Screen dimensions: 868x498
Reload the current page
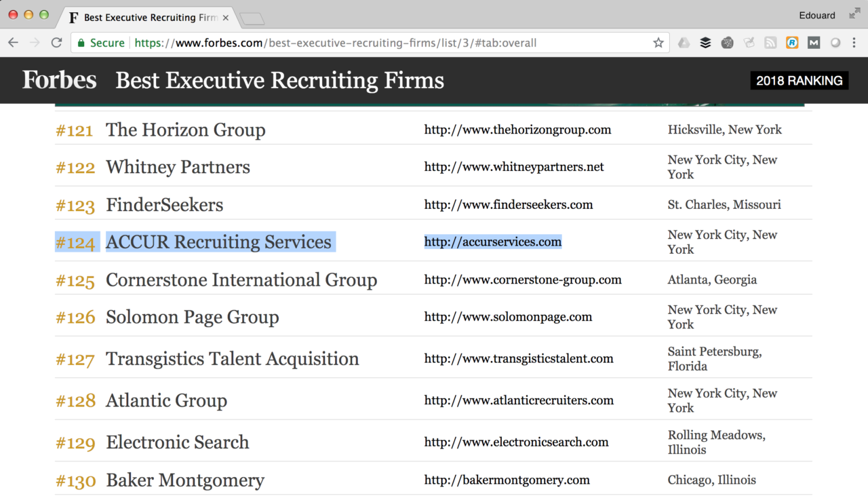pos(56,43)
